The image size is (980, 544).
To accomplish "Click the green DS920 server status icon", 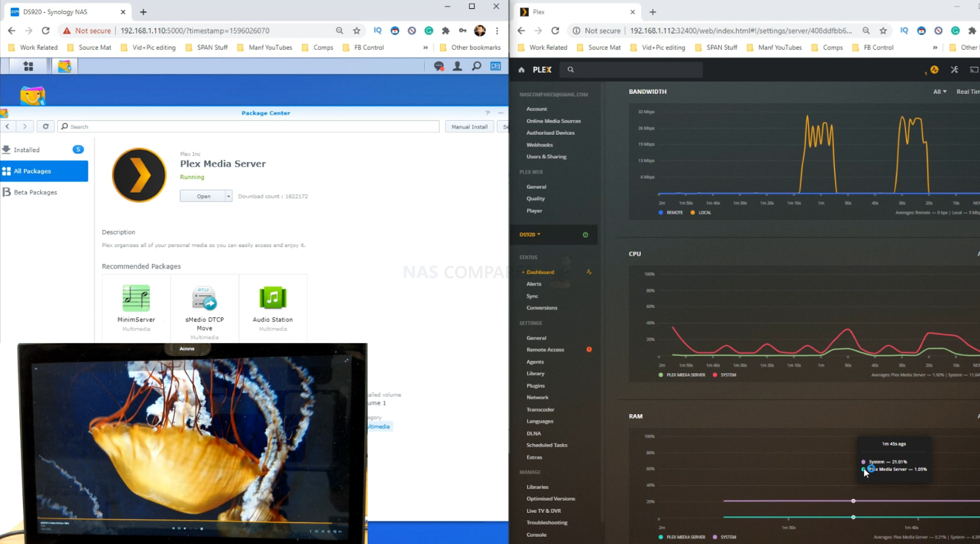I will tap(585, 235).
